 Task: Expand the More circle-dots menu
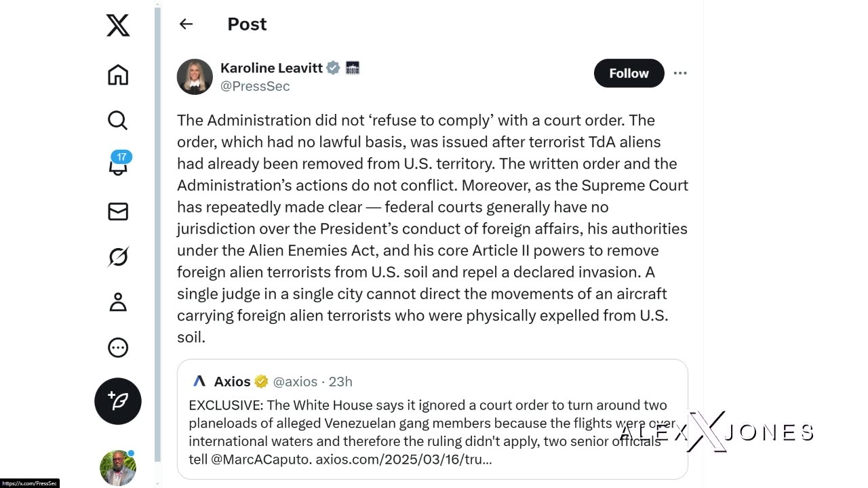(118, 348)
